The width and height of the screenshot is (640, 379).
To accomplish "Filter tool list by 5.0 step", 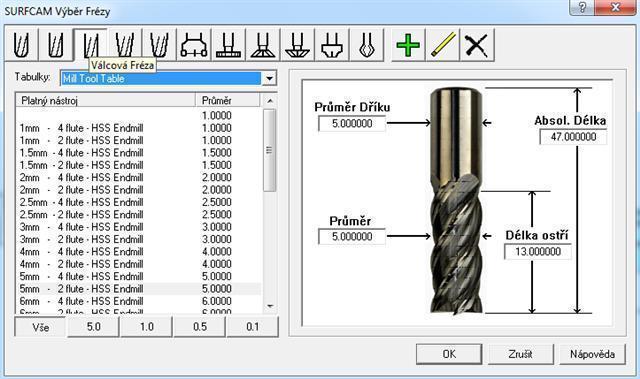I will click(93, 327).
